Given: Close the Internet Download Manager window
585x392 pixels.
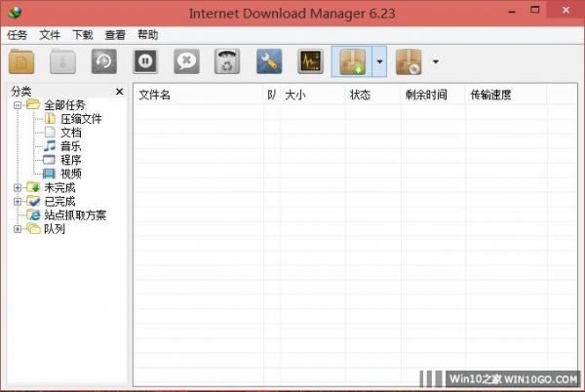Looking at the screenshot, I should pos(565,10).
